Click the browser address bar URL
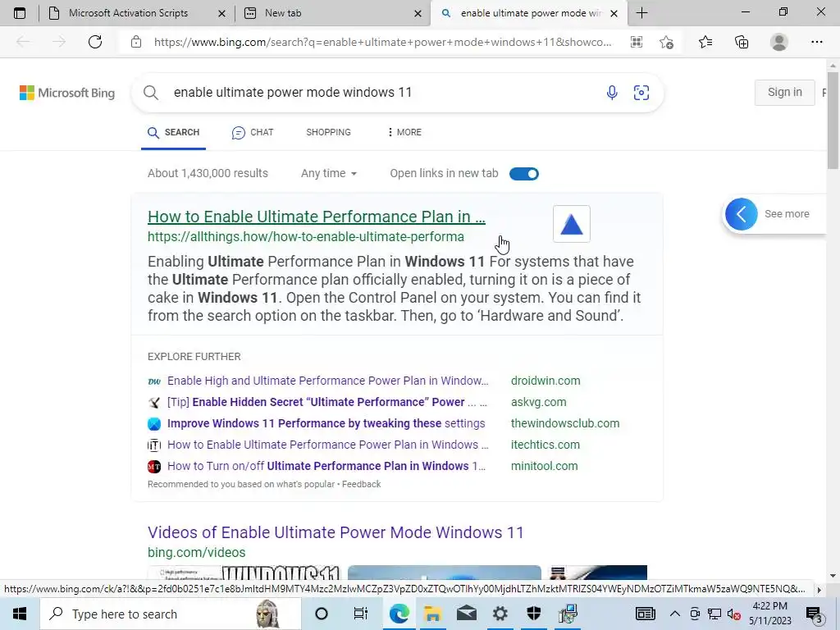 (x=382, y=42)
